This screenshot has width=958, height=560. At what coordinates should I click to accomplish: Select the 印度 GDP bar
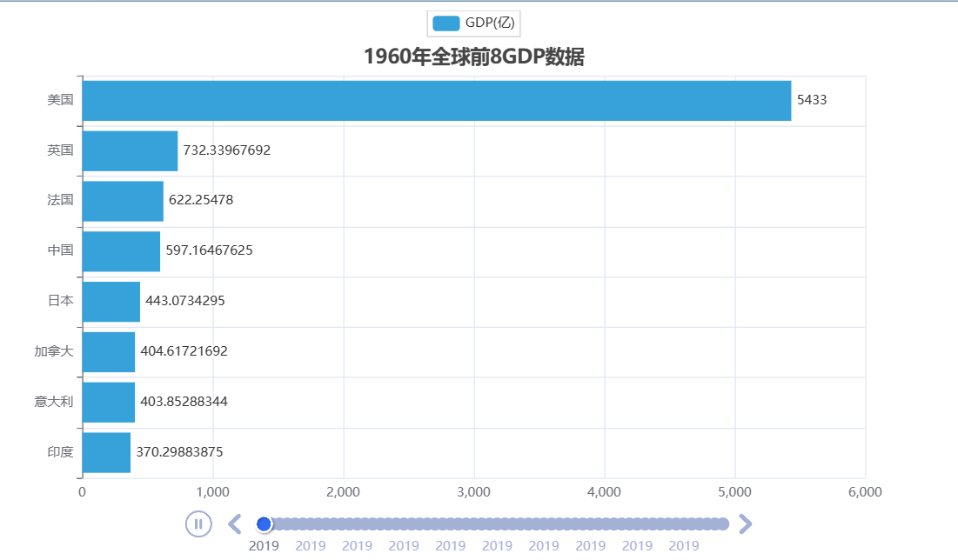tap(106, 452)
